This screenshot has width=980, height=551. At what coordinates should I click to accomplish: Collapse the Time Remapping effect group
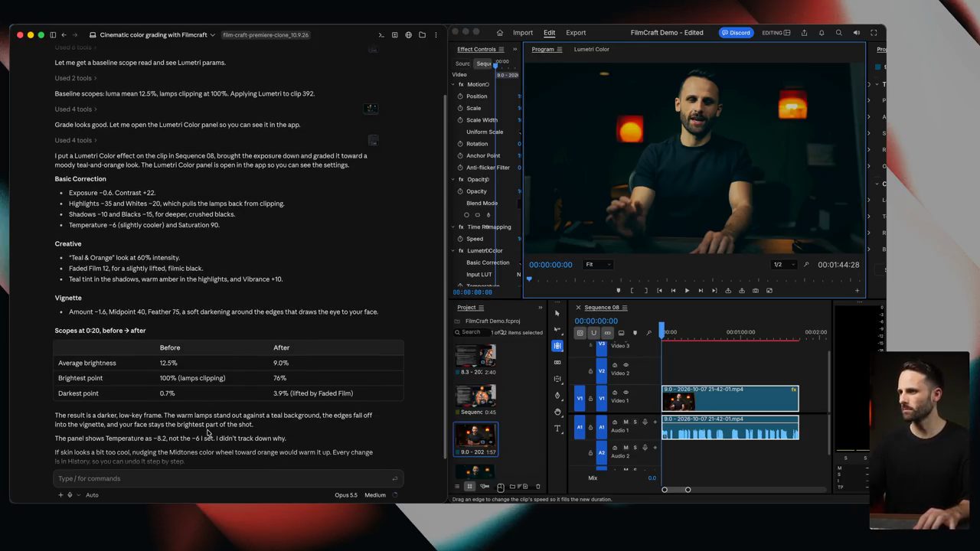(452, 227)
